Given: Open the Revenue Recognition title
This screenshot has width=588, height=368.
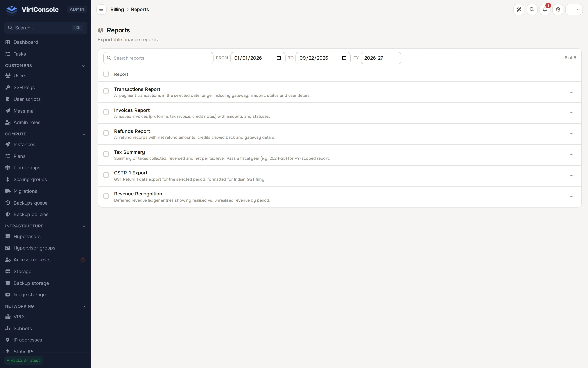Looking at the screenshot, I should click(x=138, y=194).
